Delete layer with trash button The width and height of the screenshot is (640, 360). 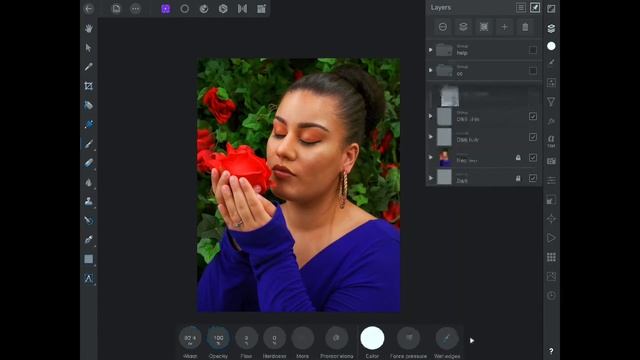coord(525,27)
